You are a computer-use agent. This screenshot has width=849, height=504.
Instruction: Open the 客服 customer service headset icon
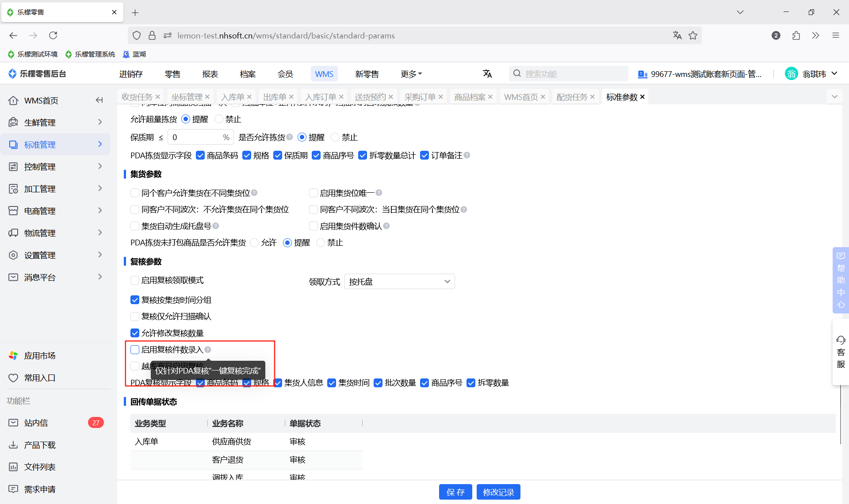coord(841,340)
